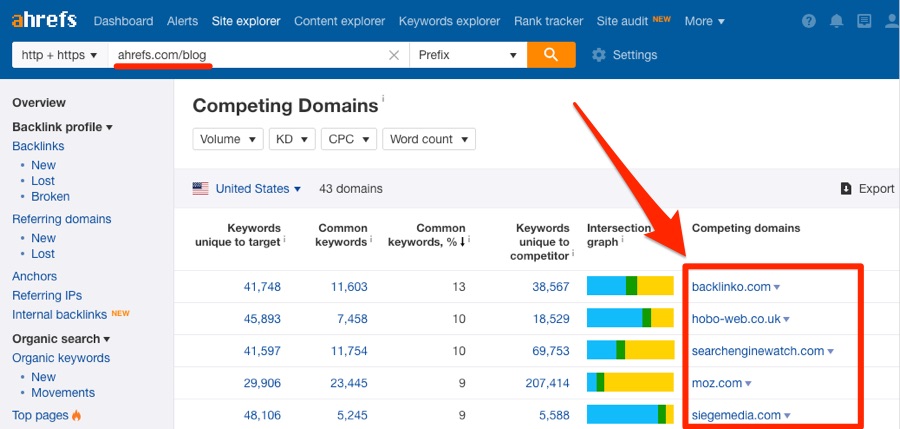Clear the URL field with X icon
This screenshot has height=429, width=900.
pos(394,55)
